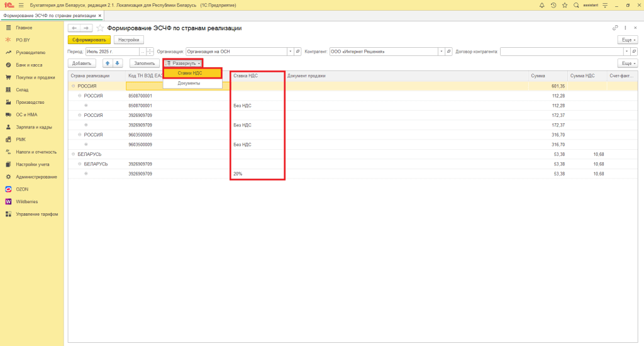The width and height of the screenshot is (644, 346).
Task: Open the Организация dropdown list
Action: pyautogui.click(x=290, y=52)
